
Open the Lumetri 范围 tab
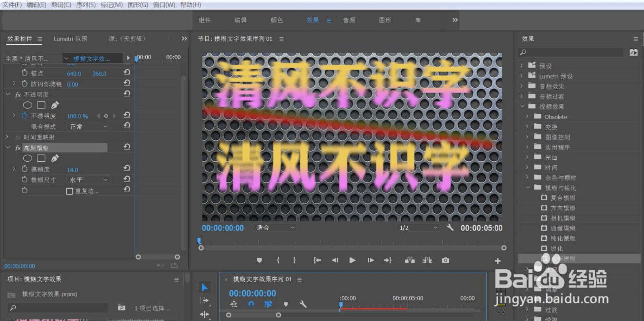click(70, 39)
